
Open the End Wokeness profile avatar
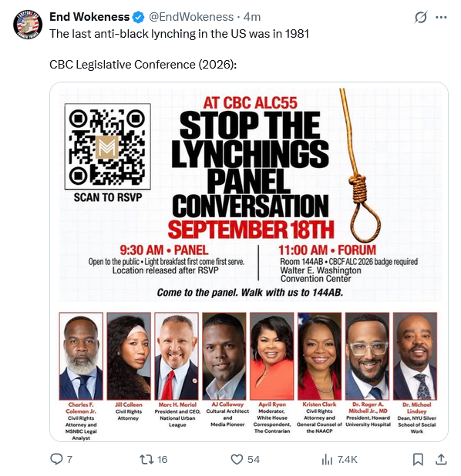click(28, 25)
